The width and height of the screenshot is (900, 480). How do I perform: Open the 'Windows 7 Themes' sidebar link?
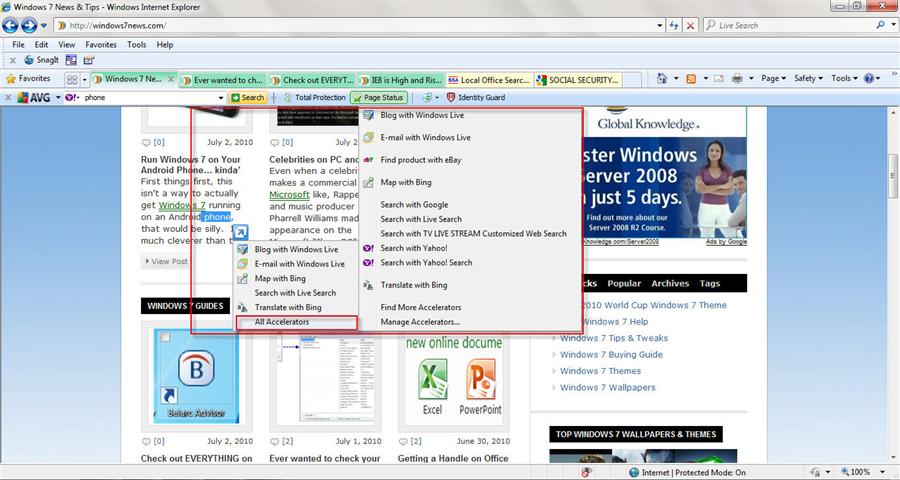pyautogui.click(x=600, y=371)
